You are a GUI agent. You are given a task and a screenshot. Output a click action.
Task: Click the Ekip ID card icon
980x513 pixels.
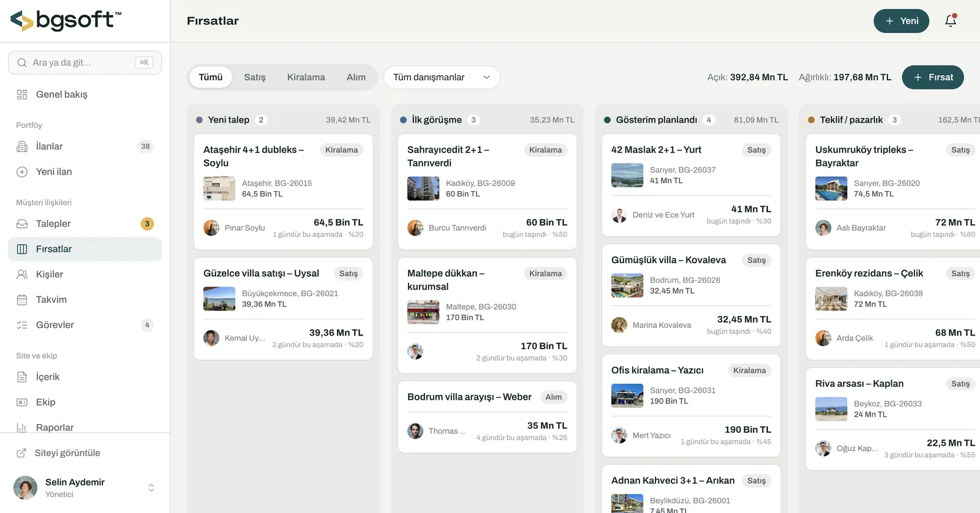tap(22, 402)
